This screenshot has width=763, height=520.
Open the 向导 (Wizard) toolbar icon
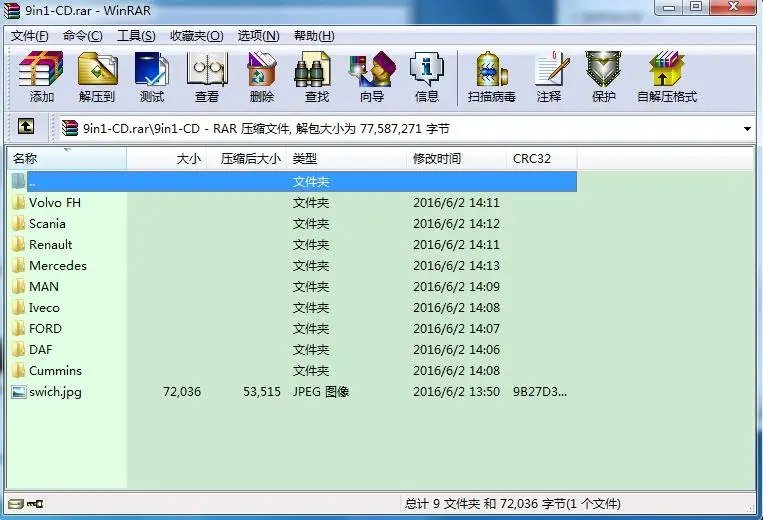(372, 77)
